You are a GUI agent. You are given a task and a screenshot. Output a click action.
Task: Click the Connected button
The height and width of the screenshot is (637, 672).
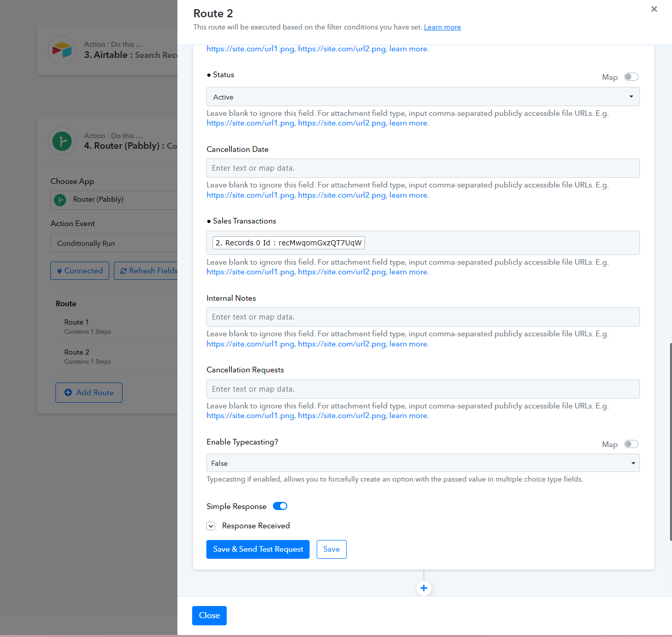(x=80, y=271)
